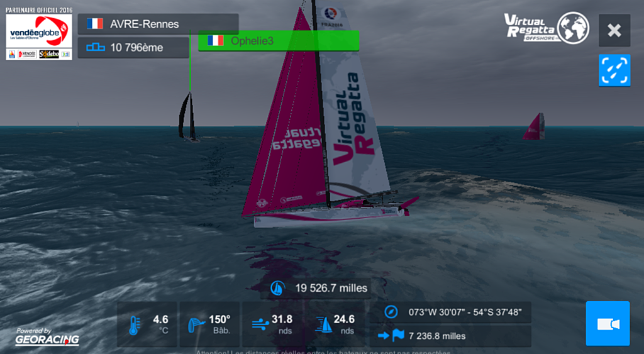The width and height of the screenshot is (644, 354).
Task: Click the video camera view button
Action: tap(608, 324)
